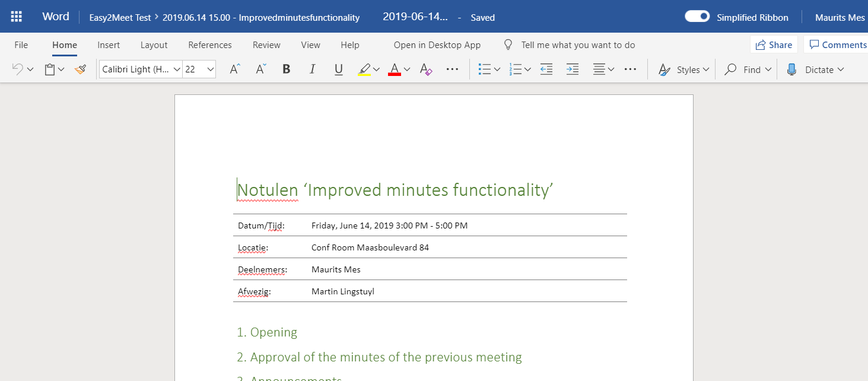
Task: Click the Easy2Meet Test breadcrumb link
Action: (x=120, y=17)
